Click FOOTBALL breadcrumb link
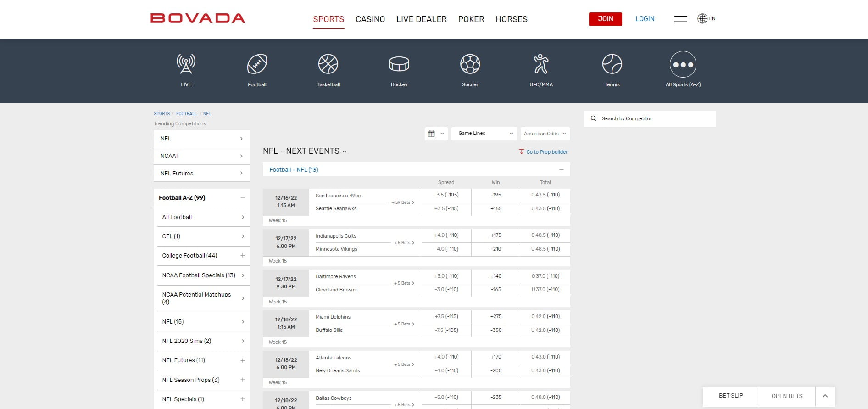 coord(186,113)
